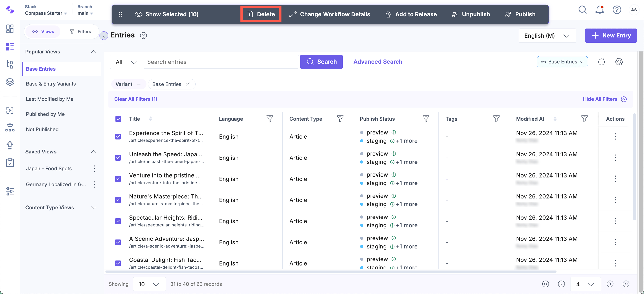Screen dimensions: 644x294
Task: Open the Dashboard icon in left sidebar
Action: click(x=10, y=29)
